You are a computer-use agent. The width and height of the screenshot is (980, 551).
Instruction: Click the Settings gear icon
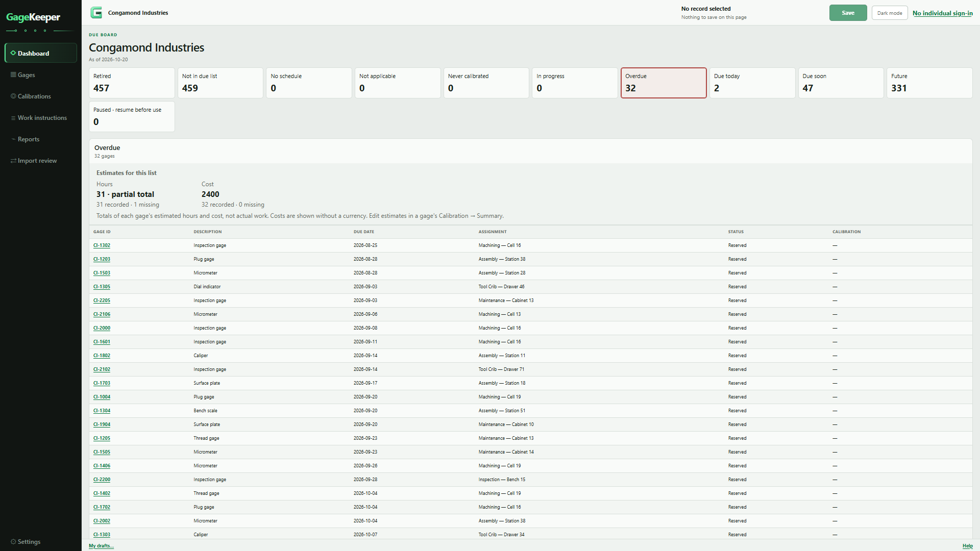click(x=13, y=542)
